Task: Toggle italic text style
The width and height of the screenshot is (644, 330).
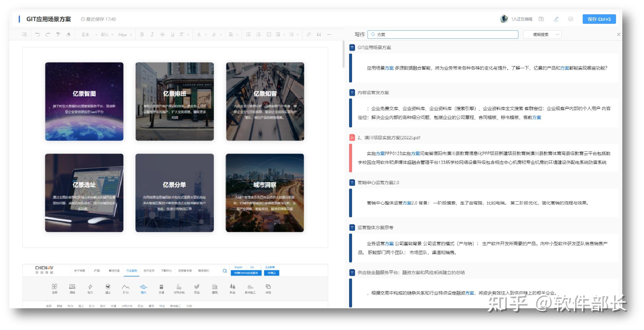Action: (x=152, y=35)
